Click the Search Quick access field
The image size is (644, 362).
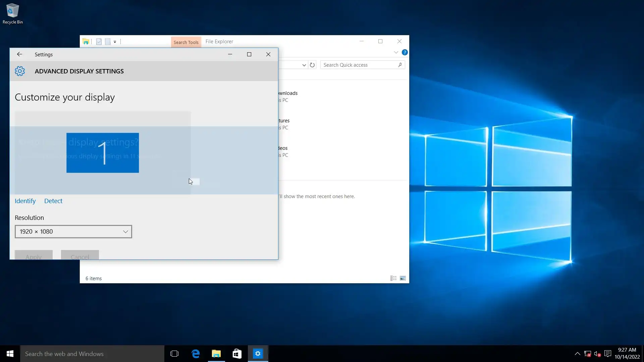tap(359, 65)
